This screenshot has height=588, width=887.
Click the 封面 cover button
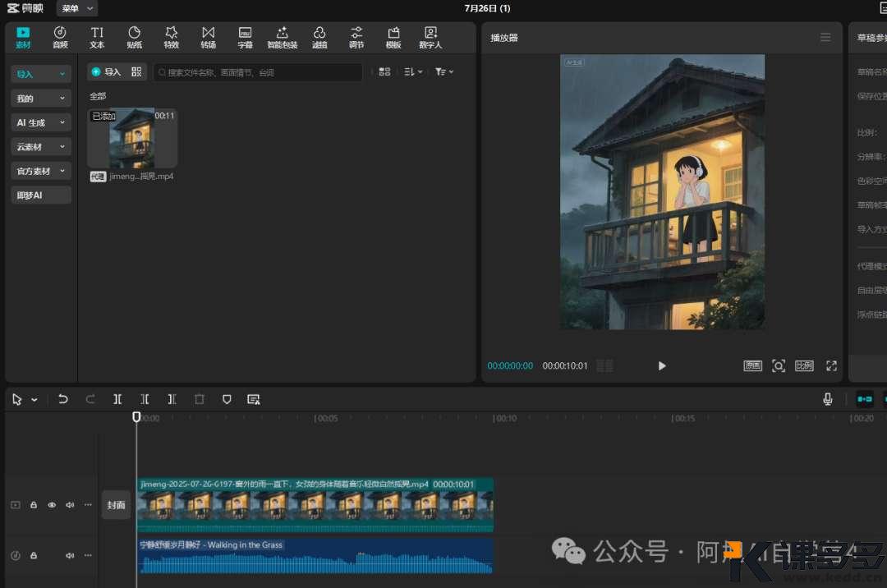point(116,505)
